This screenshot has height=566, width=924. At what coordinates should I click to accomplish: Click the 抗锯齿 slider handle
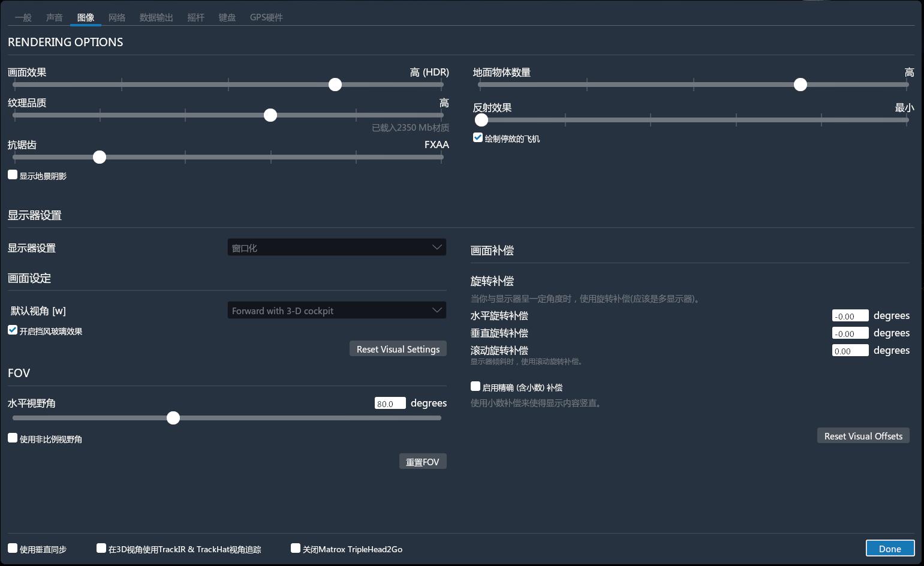(100, 157)
